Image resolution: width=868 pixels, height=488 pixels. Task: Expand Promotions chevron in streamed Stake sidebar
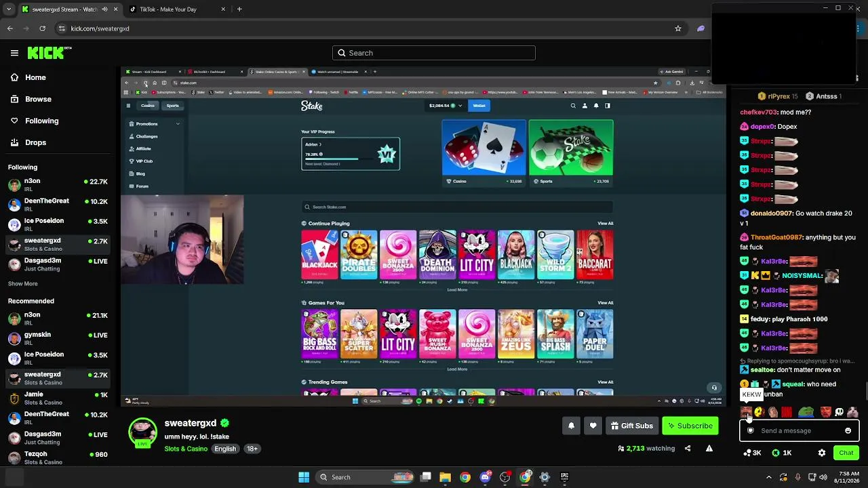click(178, 124)
